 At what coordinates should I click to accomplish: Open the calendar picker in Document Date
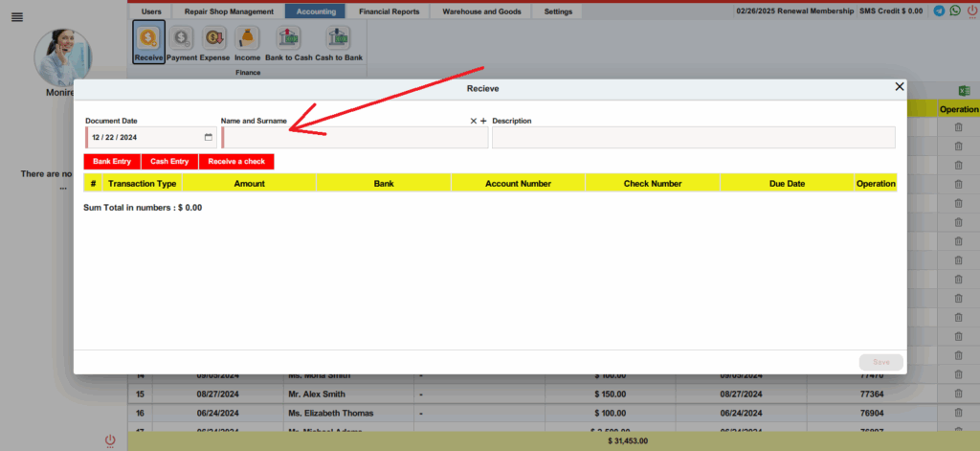click(x=208, y=137)
